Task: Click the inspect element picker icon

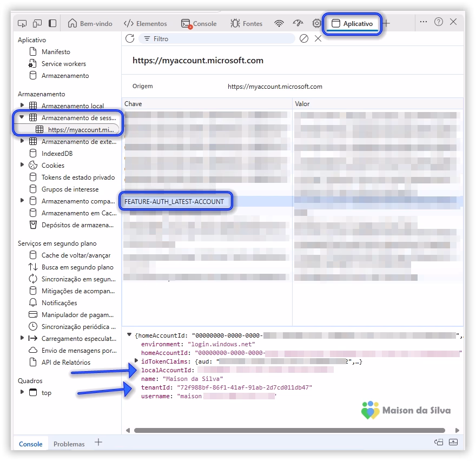Action: coord(22,23)
